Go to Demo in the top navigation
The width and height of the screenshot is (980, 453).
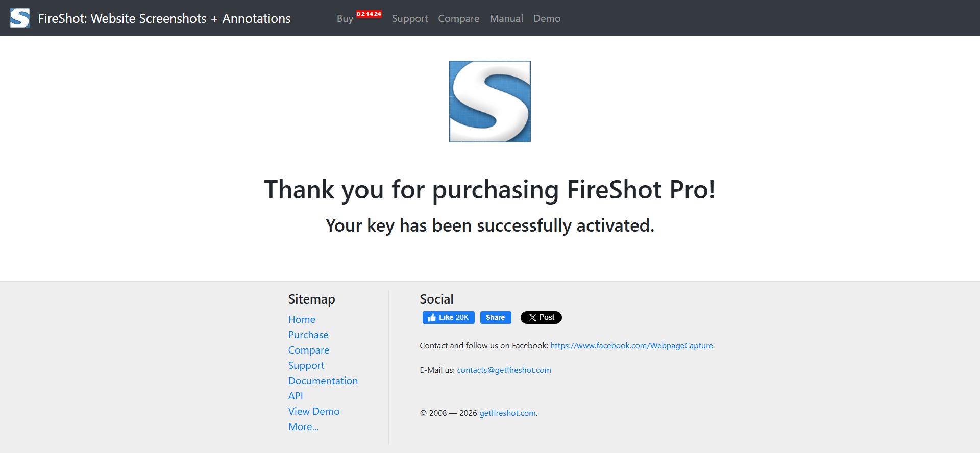tap(547, 19)
